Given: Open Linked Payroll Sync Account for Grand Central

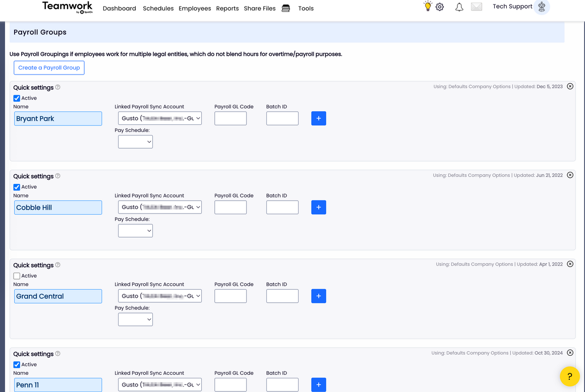Looking at the screenshot, I should [160, 296].
